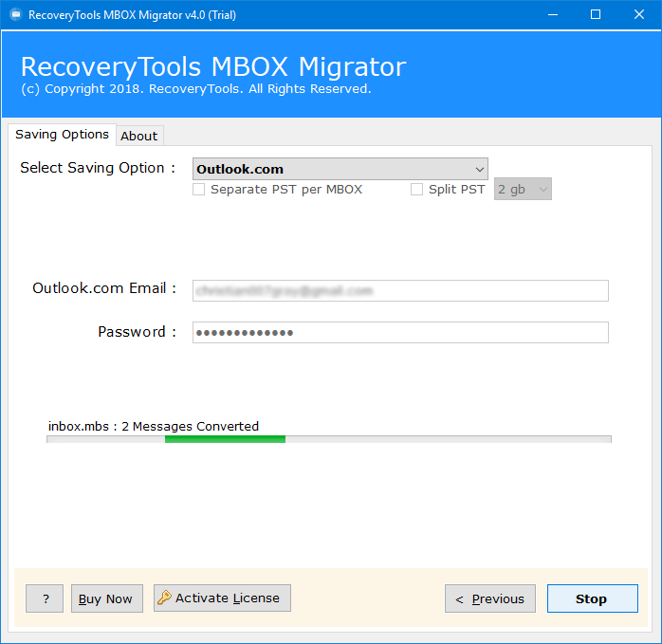Stop the conversion process

(593, 598)
